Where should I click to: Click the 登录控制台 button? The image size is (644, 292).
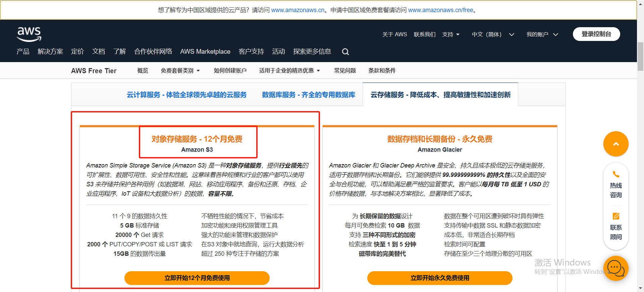tap(596, 34)
